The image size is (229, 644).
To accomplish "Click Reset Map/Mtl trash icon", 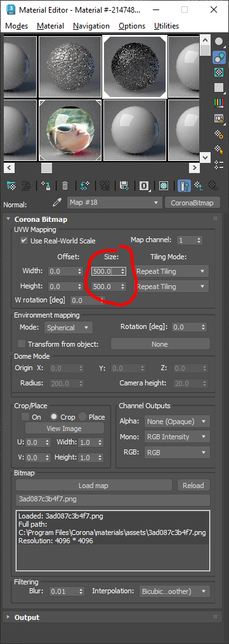I will coord(65,186).
